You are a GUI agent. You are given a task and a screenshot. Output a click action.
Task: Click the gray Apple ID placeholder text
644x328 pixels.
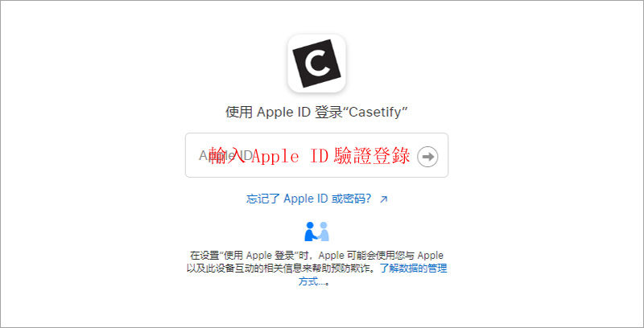coord(226,155)
